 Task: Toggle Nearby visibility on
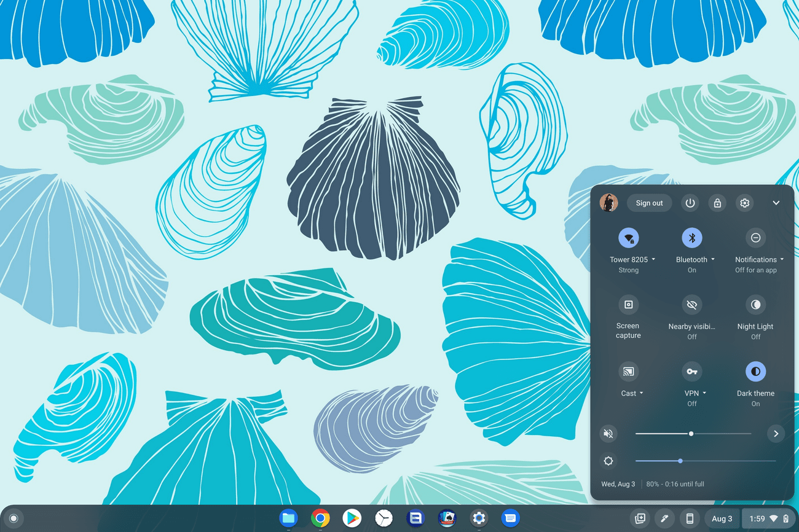692,305
